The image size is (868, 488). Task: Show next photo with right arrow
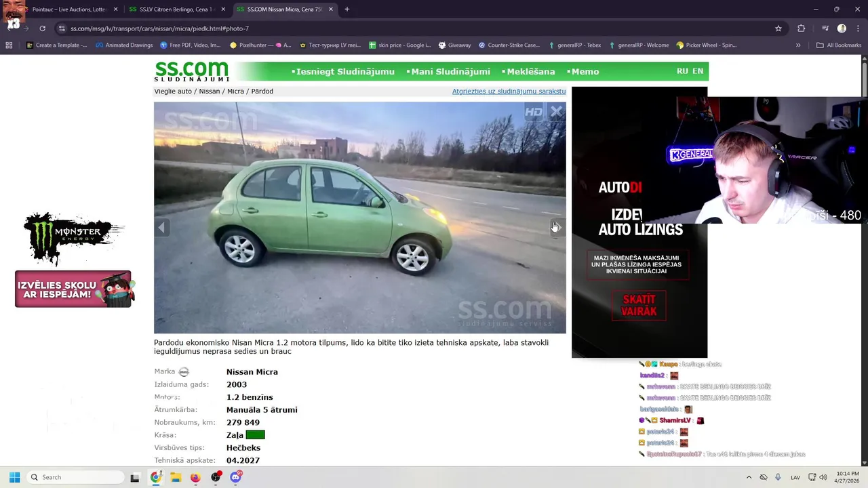coord(555,228)
